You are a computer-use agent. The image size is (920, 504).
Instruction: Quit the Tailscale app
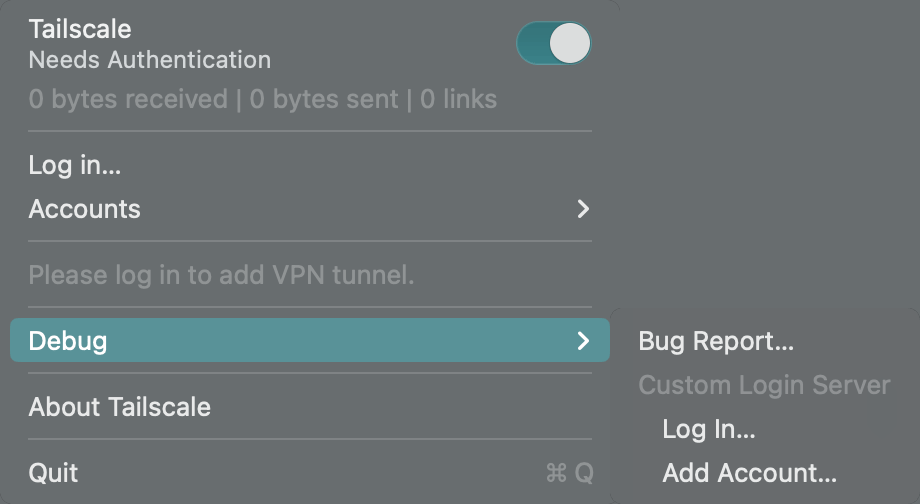(54, 473)
